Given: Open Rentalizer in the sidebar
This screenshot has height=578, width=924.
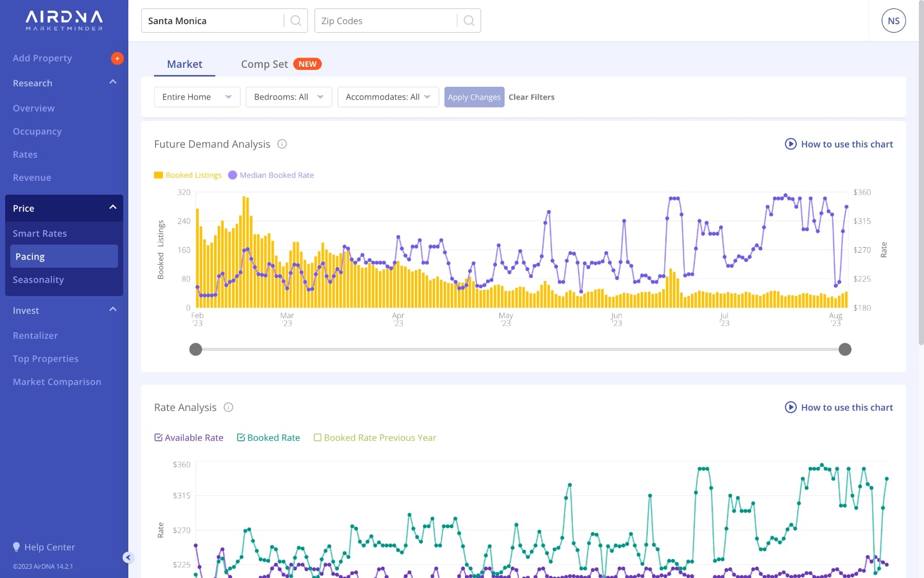Looking at the screenshot, I should click(35, 335).
